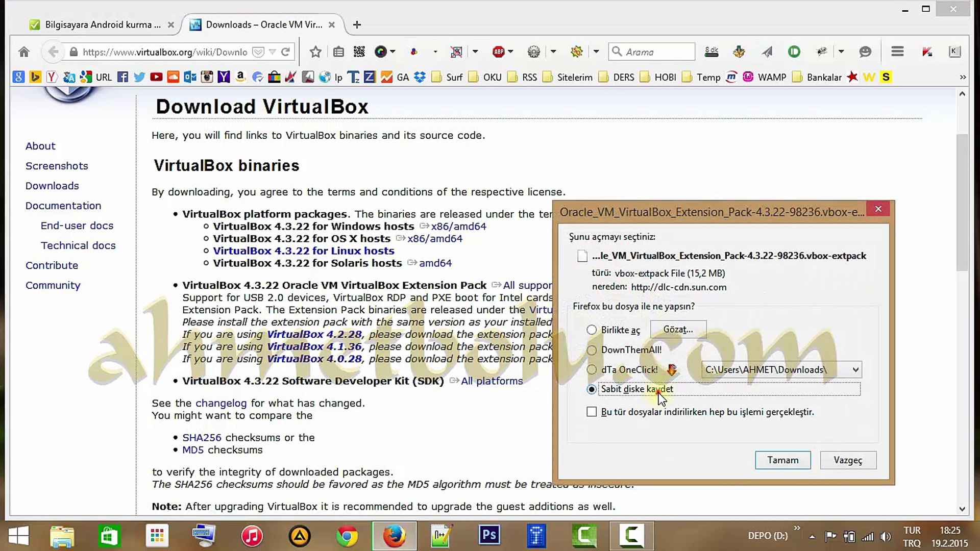
Task: Open the YouTube bookmark icon
Action: coord(156,77)
